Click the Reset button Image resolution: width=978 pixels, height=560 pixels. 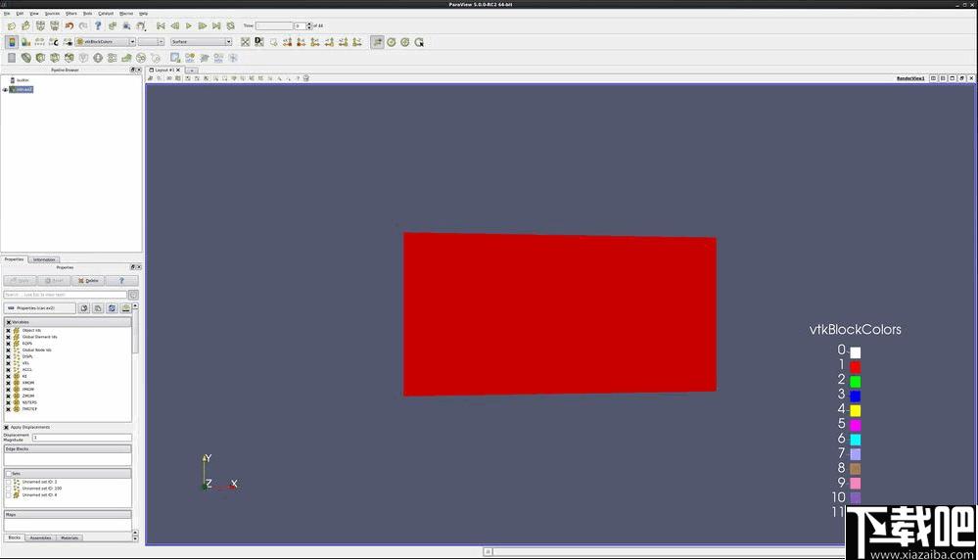click(x=54, y=281)
